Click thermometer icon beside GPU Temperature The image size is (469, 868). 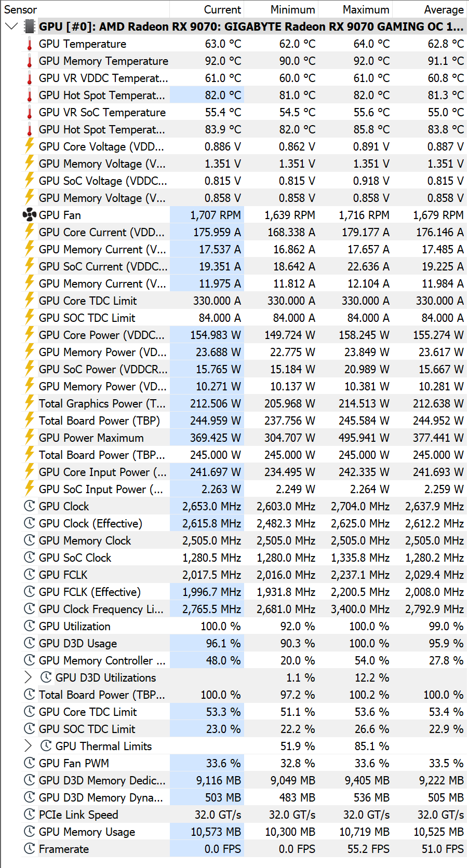(30, 44)
